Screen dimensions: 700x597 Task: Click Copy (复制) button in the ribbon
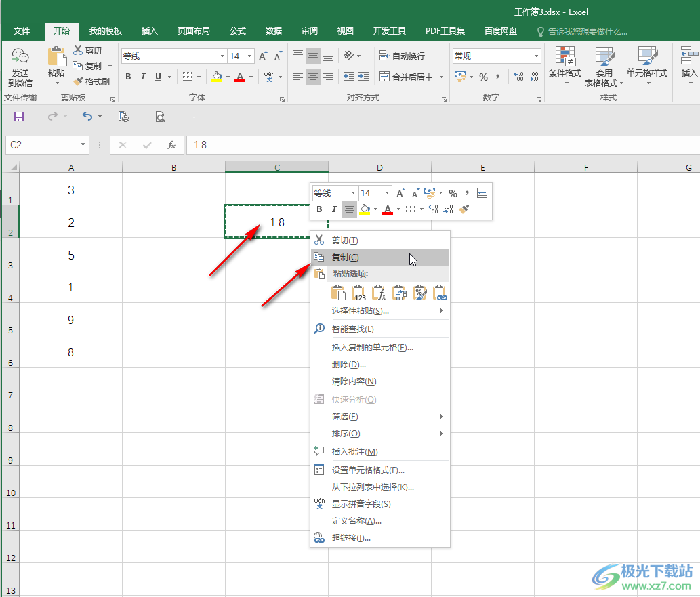pos(87,66)
